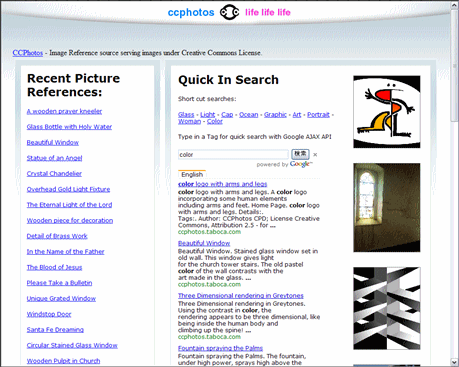Open 'Santa Fe Dreaming' link
The height and width of the screenshot is (367, 459).
coord(55,330)
